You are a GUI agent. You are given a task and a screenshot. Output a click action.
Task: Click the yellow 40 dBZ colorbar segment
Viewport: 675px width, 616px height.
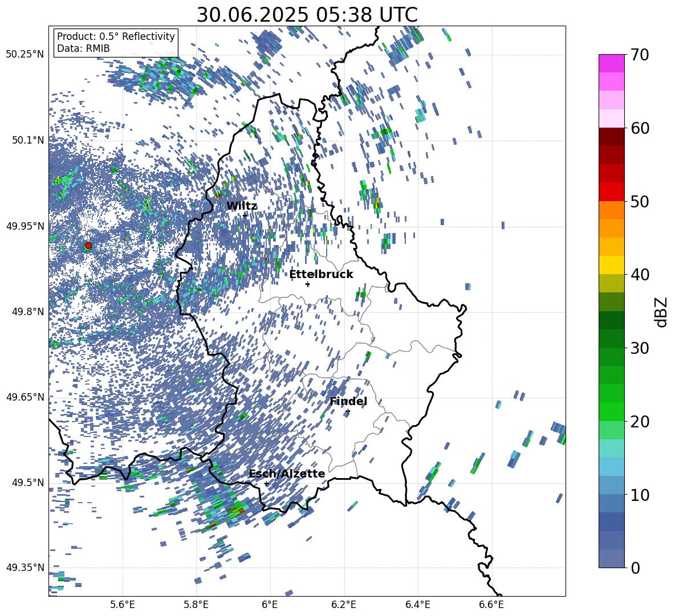click(611, 266)
